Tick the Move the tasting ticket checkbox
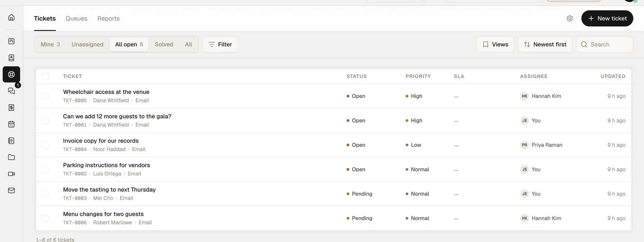This screenshot has height=242, width=644. pyautogui.click(x=45, y=194)
